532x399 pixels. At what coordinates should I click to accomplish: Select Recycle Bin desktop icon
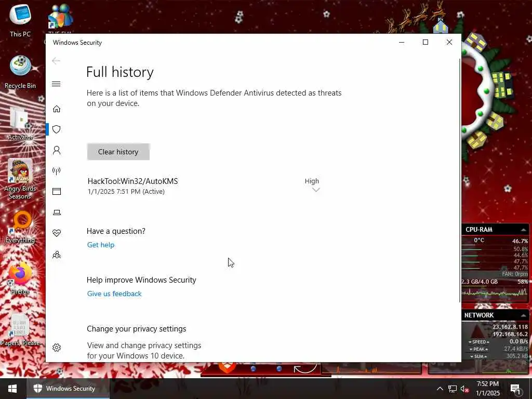[x=20, y=72]
